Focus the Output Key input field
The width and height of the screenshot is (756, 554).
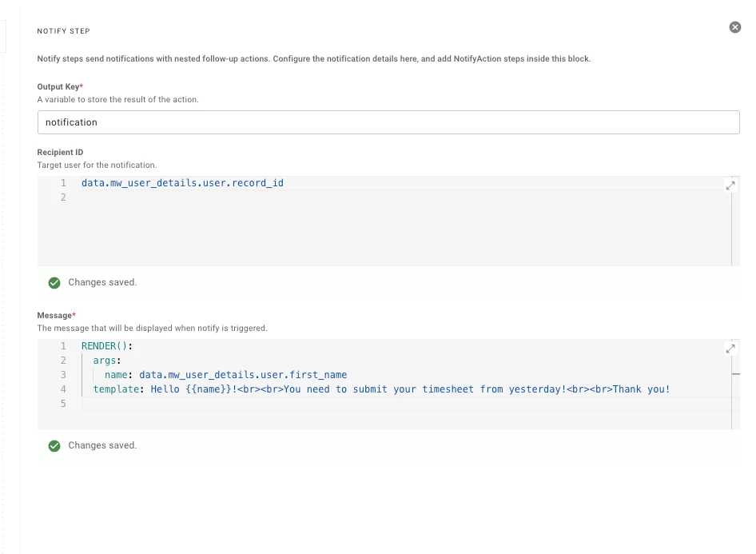coord(388,122)
